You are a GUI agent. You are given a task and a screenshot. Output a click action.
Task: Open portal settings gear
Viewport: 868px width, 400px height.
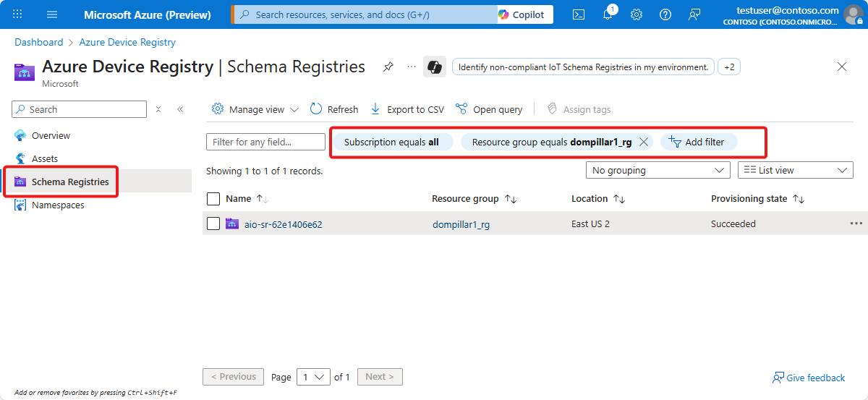[x=637, y=14]
